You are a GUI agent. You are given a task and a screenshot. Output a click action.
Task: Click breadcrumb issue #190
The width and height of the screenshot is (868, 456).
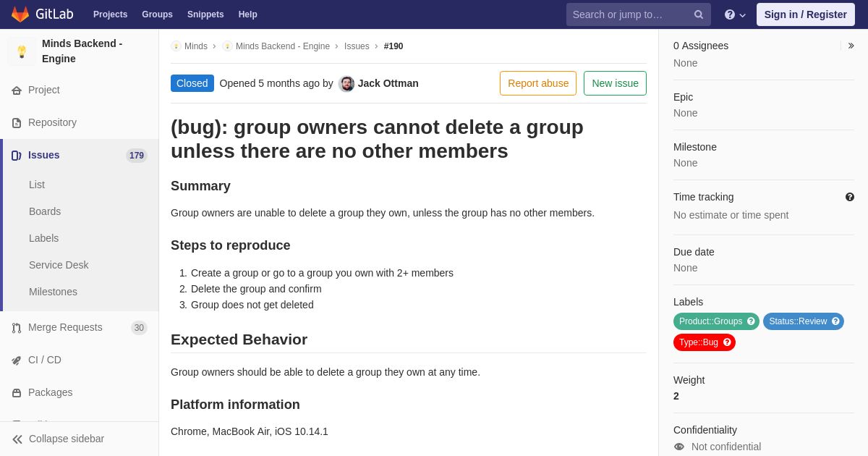tap(393, 46)
